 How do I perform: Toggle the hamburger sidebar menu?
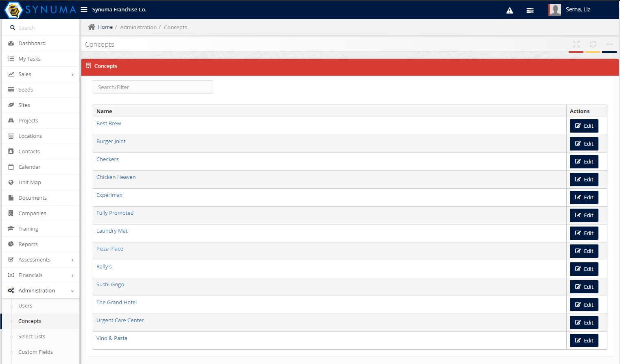point(84,10)
